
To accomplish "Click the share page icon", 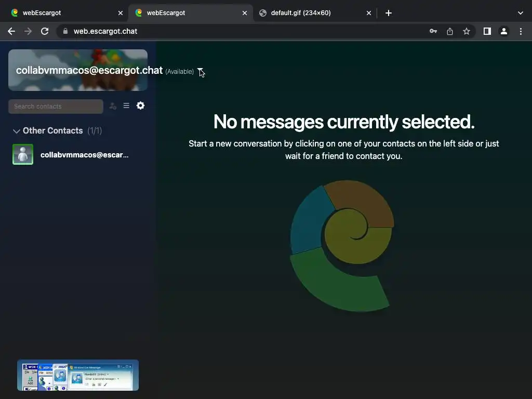I will pyautogui.click(x=450, y=31).
